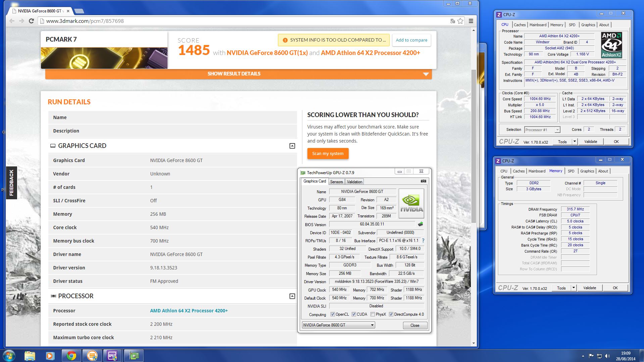This screenshot has height=362, width=644.
Task: Click System Info Is Too Old banner
Action: (x=334, y=40)
